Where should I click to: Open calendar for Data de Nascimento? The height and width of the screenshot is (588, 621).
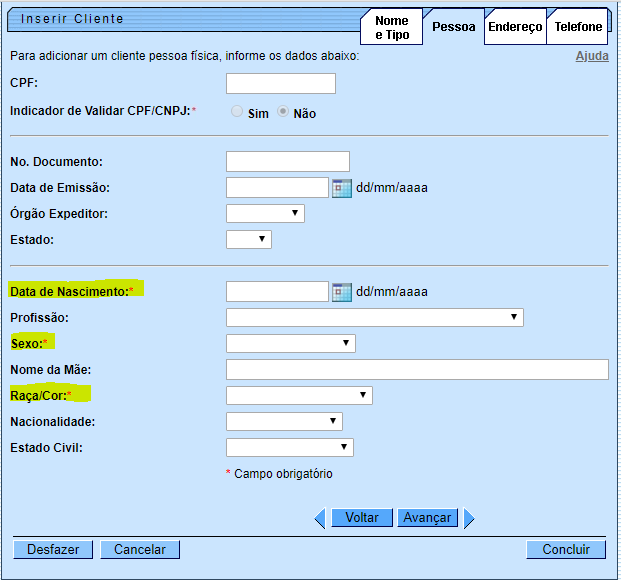pyautogui.click(x=342, y=292)
